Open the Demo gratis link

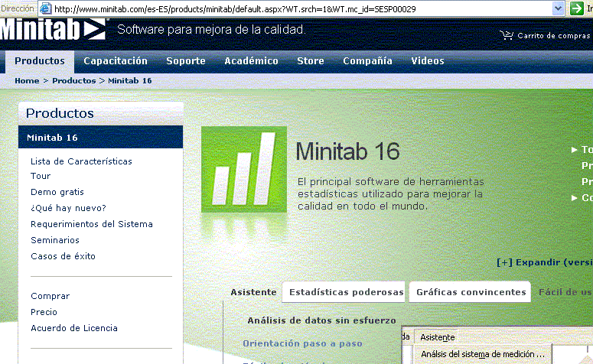pos(57,192)
